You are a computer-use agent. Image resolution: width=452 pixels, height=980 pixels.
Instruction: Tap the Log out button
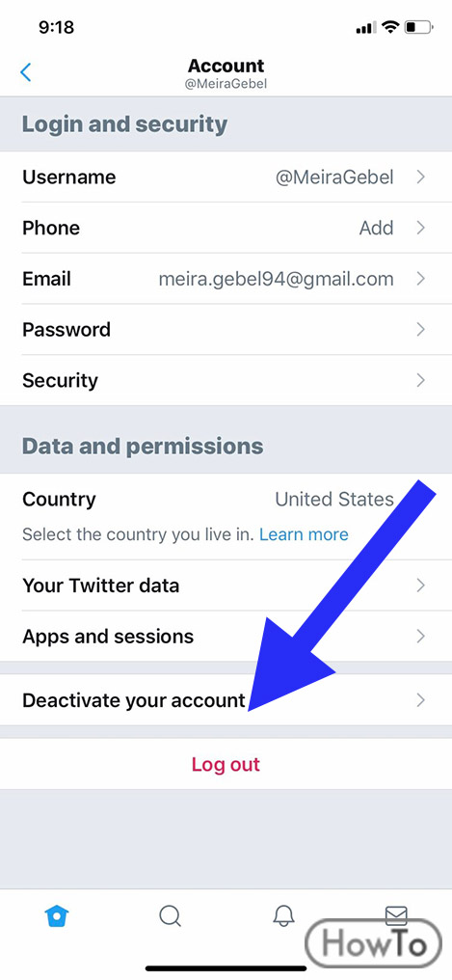coord(226,764)
